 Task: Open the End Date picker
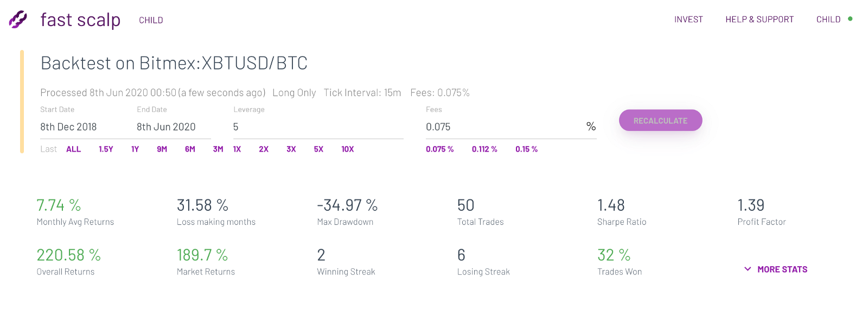click(165, 127)
